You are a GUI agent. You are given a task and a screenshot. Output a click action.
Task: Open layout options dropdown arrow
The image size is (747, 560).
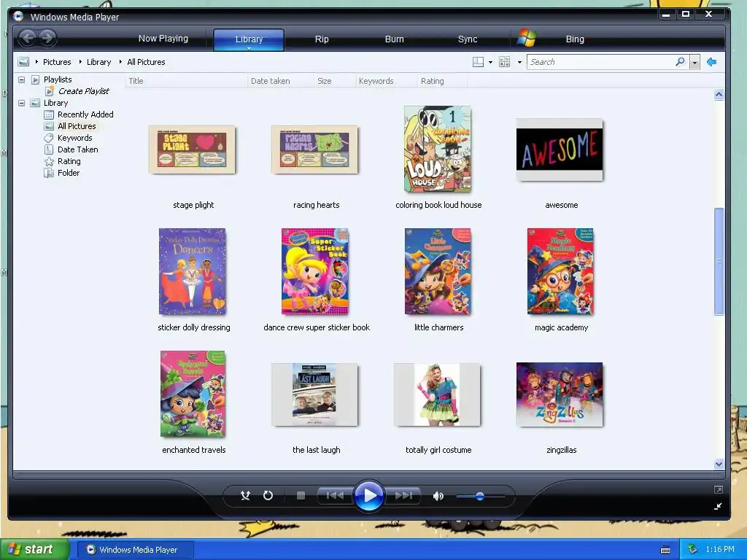pyautogui.click(x=490, y=63)
